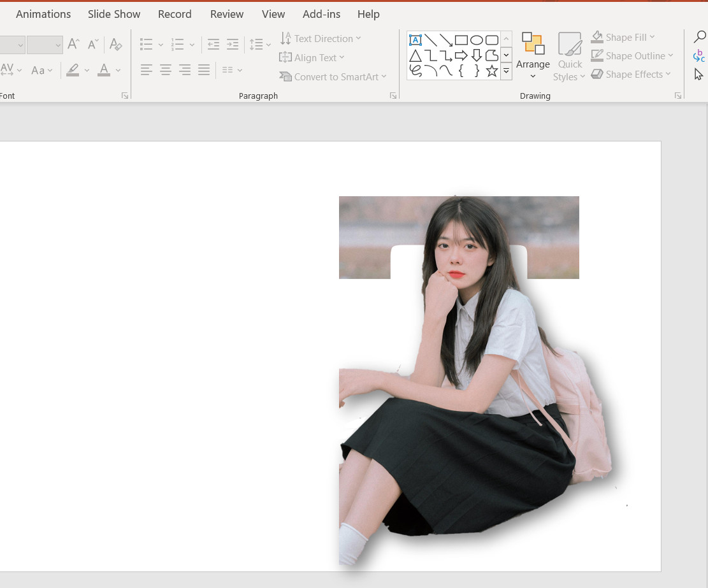Open the Add-ins tab
The width and height of the screenshot is (708, 588).
click(321, 14)
